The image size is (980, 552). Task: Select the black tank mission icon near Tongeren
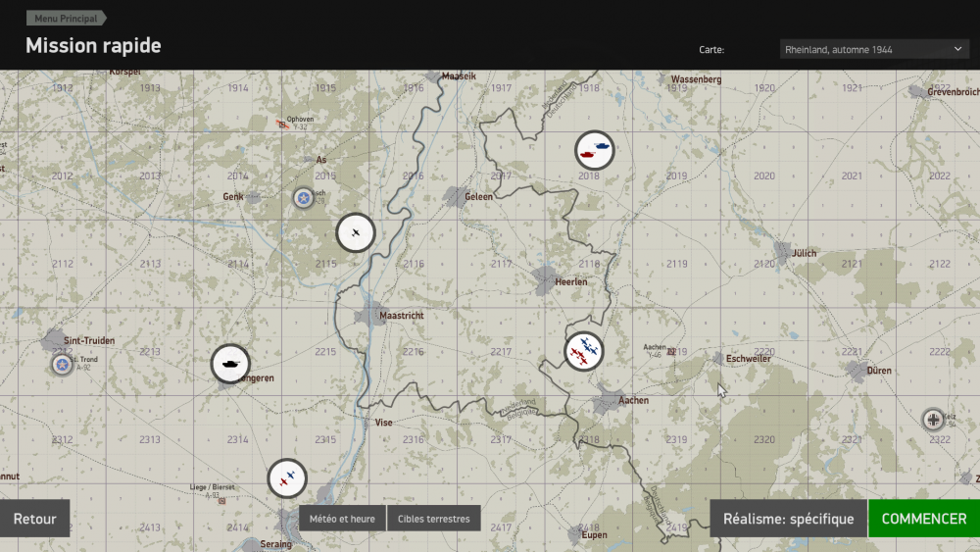[230, 363]
